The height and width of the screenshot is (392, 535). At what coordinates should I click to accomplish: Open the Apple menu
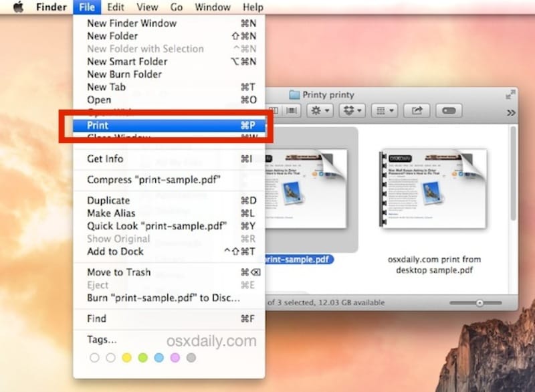click(x=18, y=7)
